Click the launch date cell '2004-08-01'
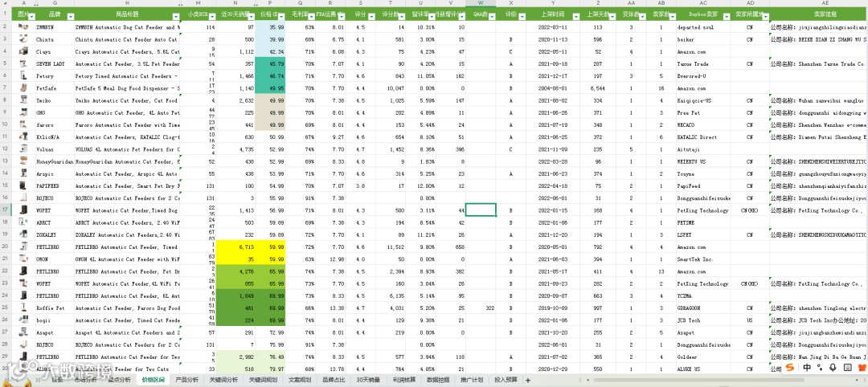This screenshot has width=868, height=387. [x=551, y=88]
